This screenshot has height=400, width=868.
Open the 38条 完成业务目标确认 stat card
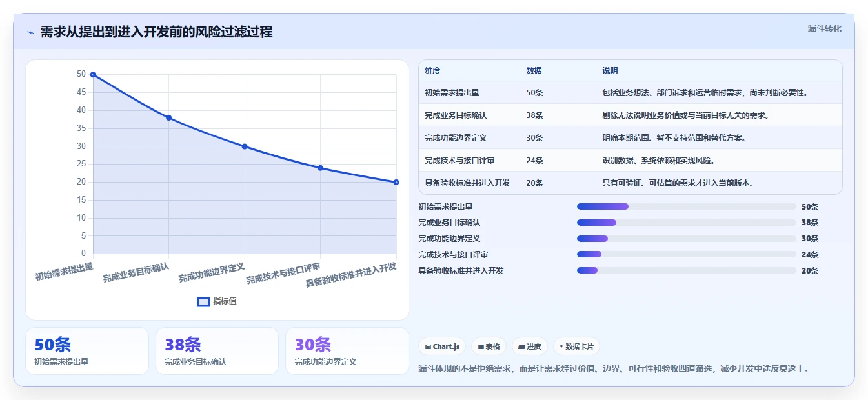click(217, 351)
